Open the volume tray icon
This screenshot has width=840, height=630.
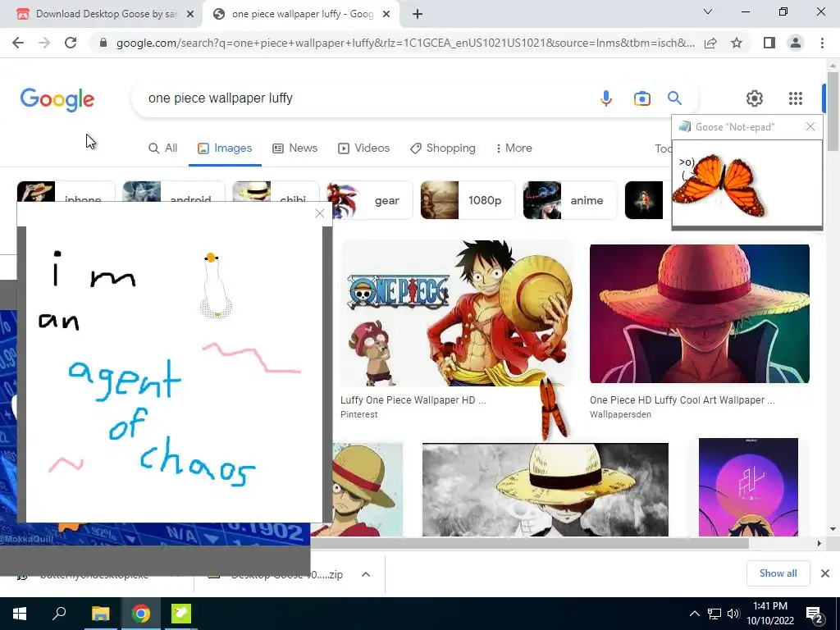coord(733,614)
